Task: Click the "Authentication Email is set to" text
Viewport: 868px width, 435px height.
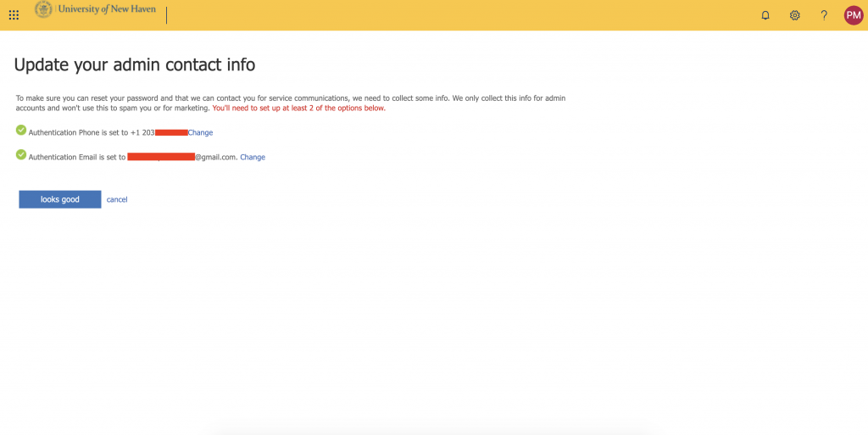Action: (x=76, y=158)
